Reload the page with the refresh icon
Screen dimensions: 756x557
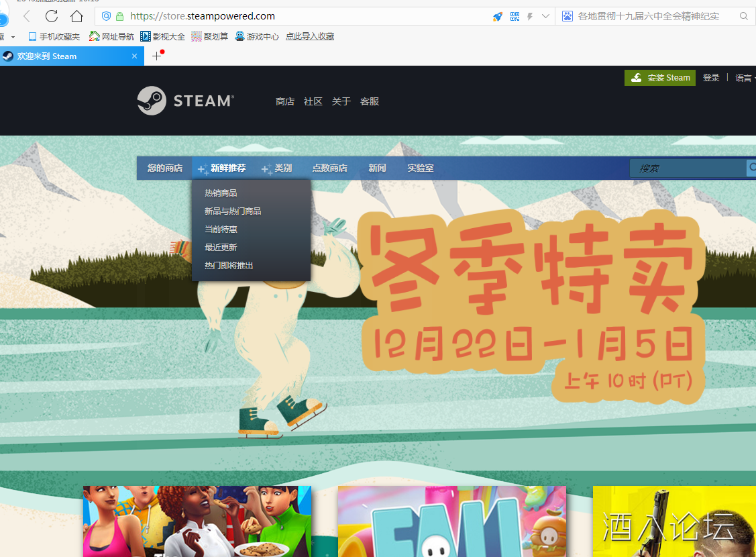click(x=52, y=16)
